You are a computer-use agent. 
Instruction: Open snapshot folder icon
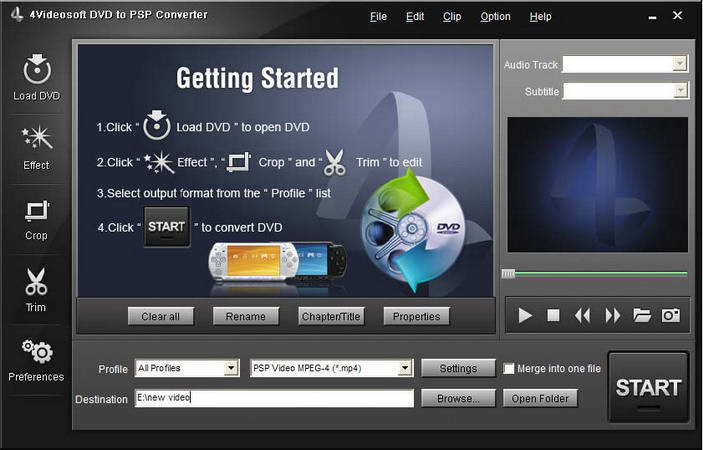click(642, 315)
